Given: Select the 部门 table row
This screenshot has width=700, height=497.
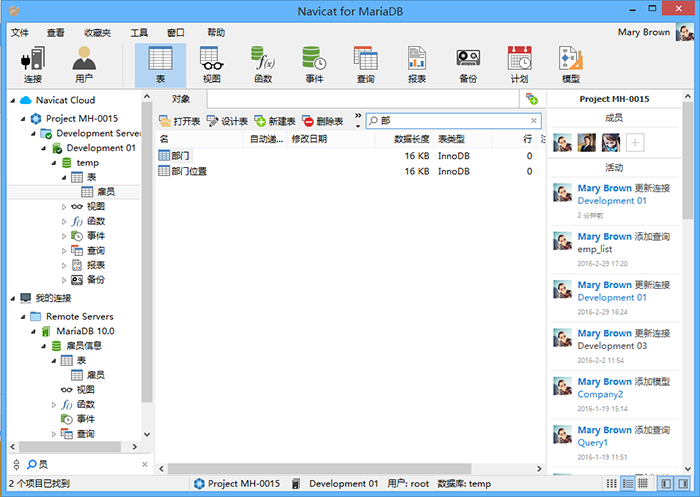Looking at the screenshot, I should (350, 156).
